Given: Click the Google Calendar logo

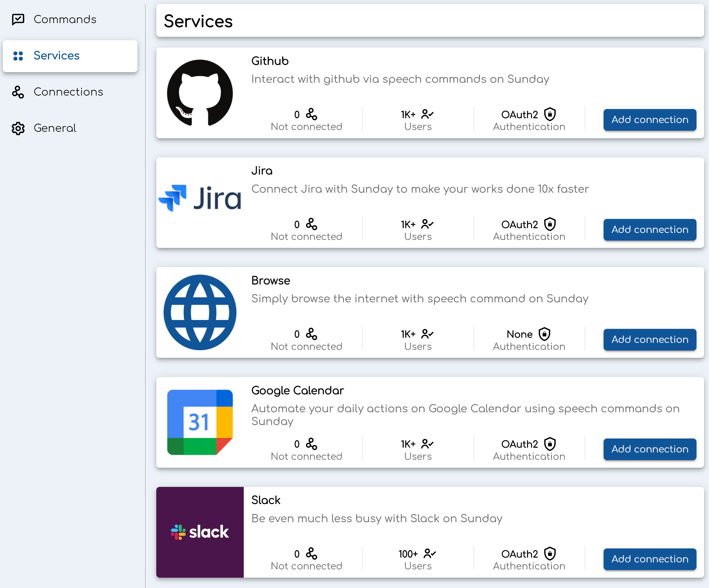Looking at the screenshot, I should point(200,422).
